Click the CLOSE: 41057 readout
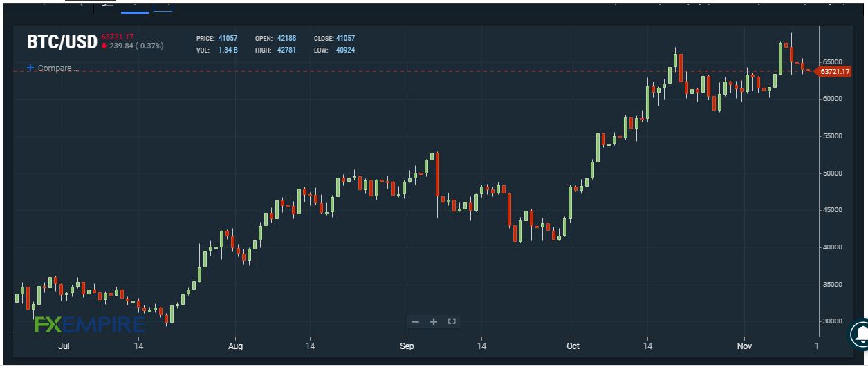This screenshot has width=868, height=369. point(334,39)
